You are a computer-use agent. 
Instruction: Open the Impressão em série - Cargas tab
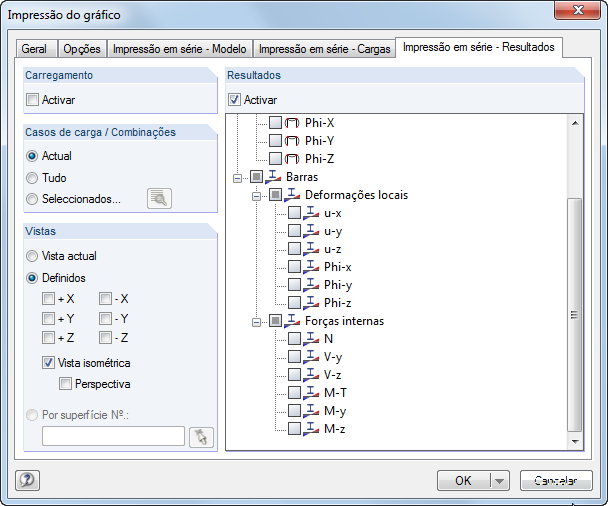tap(324, 49)
